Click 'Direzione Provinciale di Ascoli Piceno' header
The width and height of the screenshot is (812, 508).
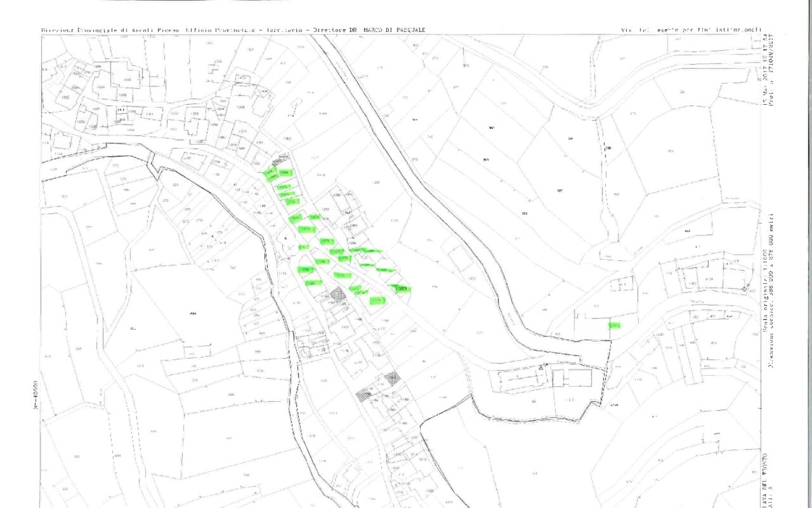click(111, 30)
